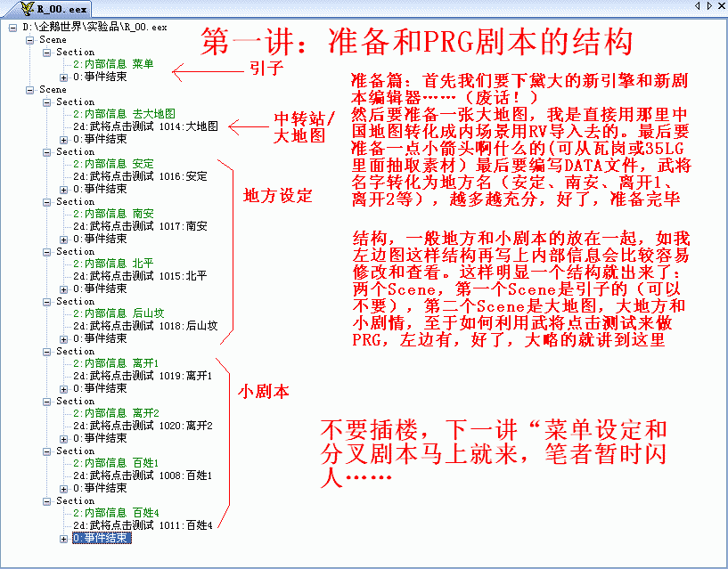Image resolution: width=728 pixels, height=569 pixels.
Task: Click the scroll tabs left arrow
Action: coord(698,6)
